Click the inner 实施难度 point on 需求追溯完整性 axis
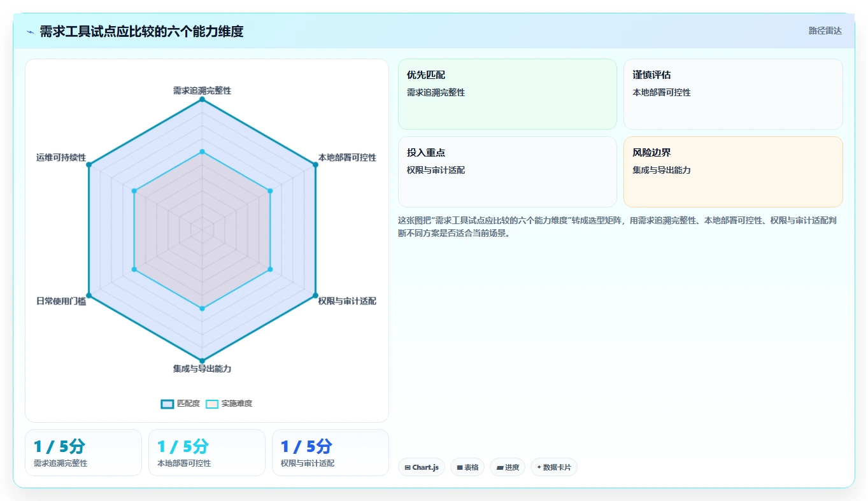868x501 pixels. [x=202, y=152]
